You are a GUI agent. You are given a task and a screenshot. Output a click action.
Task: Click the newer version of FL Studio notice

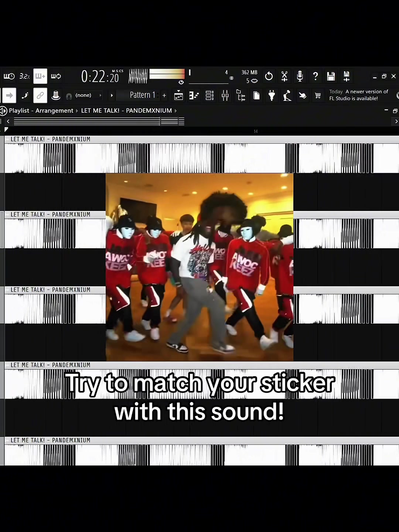(359, 95)
